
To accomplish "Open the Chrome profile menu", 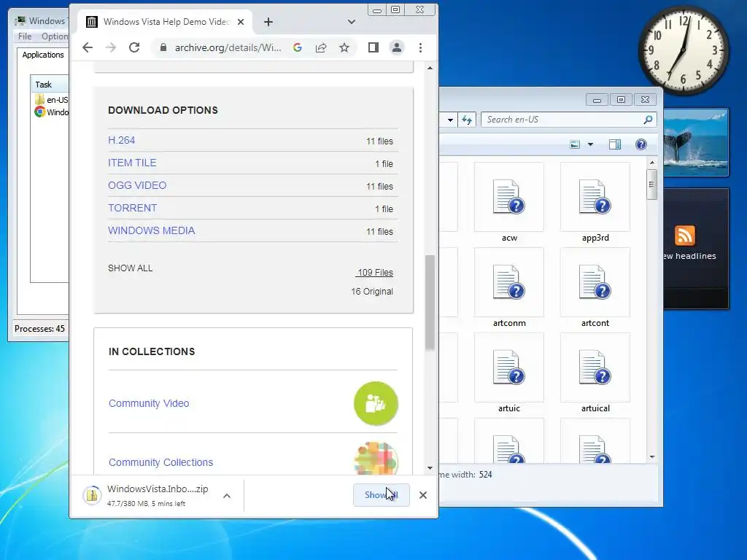I will click(396, 47).
